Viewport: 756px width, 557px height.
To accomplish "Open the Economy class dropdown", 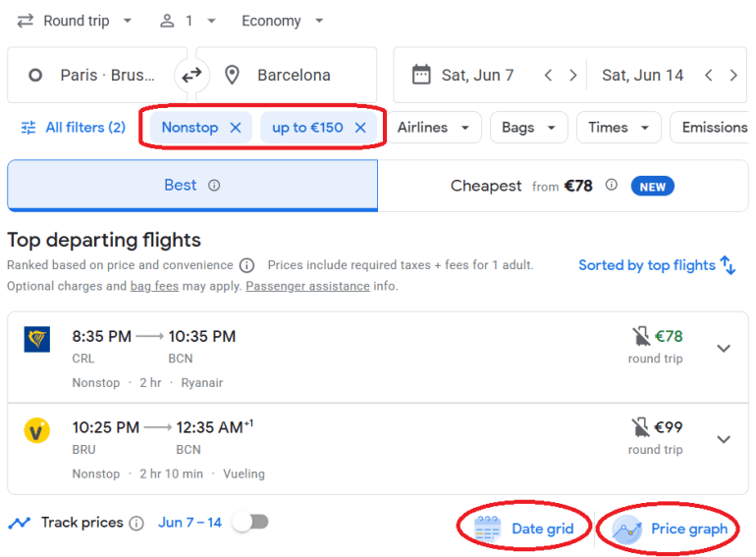I will pyautogui.click(x=283, y=21).
